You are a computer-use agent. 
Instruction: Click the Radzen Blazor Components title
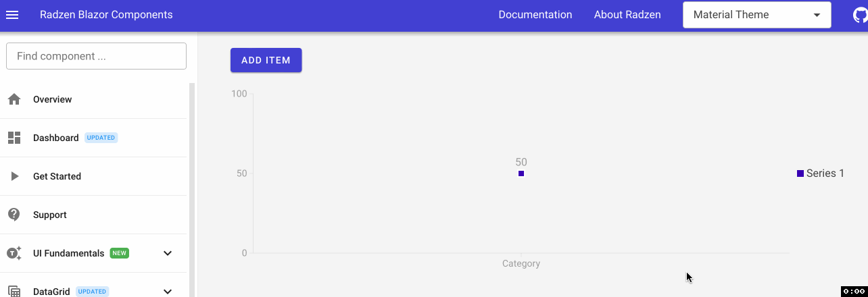(106, 15)
